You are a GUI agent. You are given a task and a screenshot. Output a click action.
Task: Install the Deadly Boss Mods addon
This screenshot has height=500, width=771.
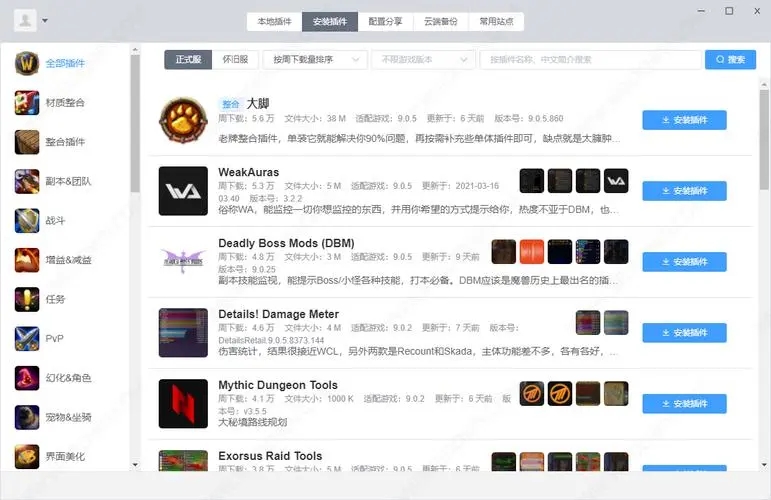pyautogui.click(x=684, y=262)
